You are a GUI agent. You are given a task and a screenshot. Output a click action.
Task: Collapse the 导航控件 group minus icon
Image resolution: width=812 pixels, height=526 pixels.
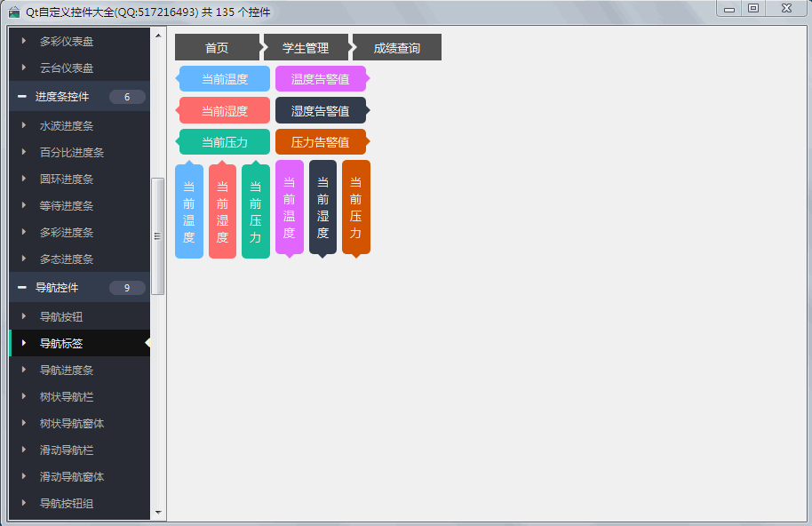coord(22,288)
